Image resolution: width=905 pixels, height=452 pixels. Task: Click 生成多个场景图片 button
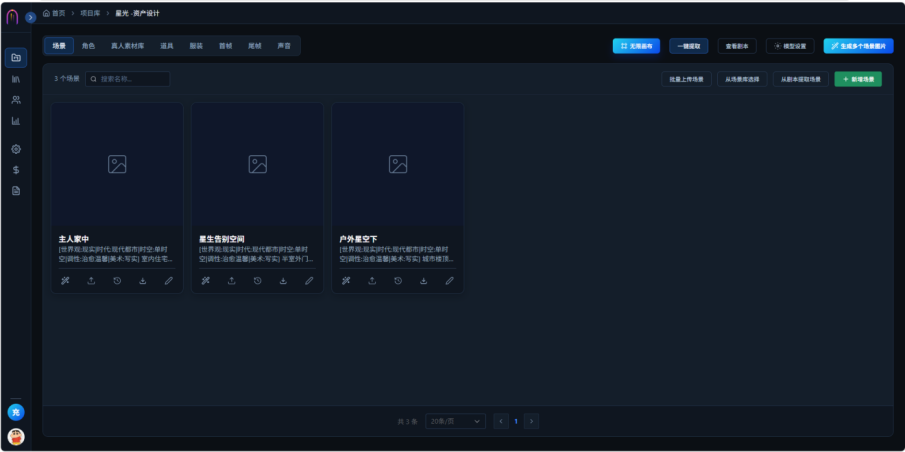pyautogui.click(x=858, y=46)
